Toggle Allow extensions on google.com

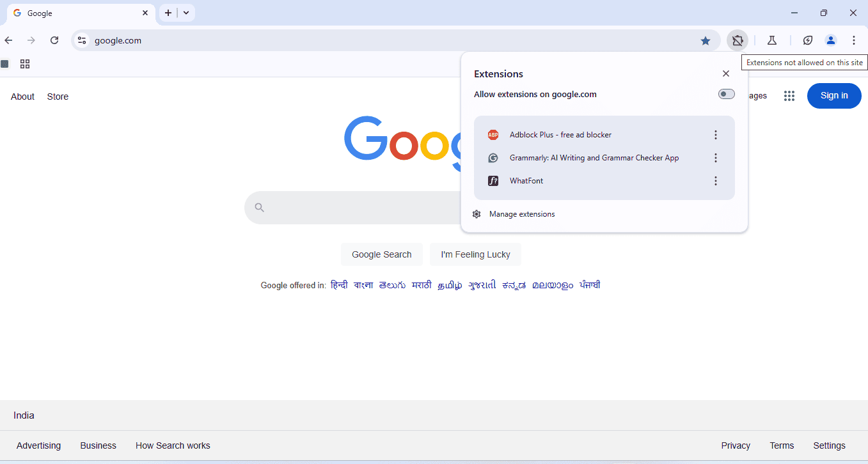coord(727,94)
